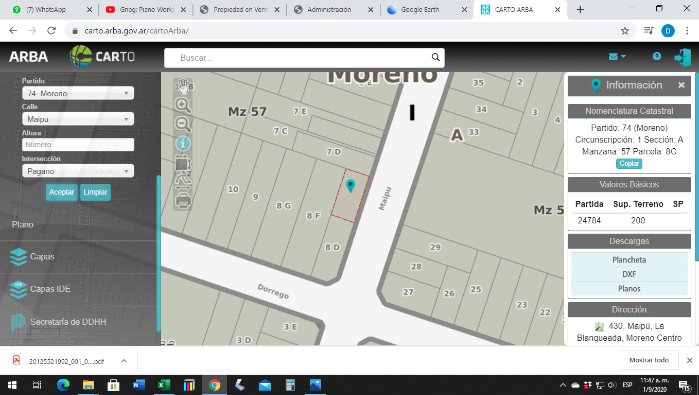Click the Altura Número input field

tap(78, 144)
